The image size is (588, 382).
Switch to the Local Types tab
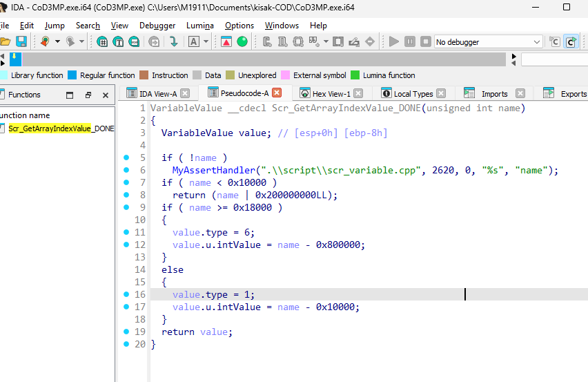(413, 94)
